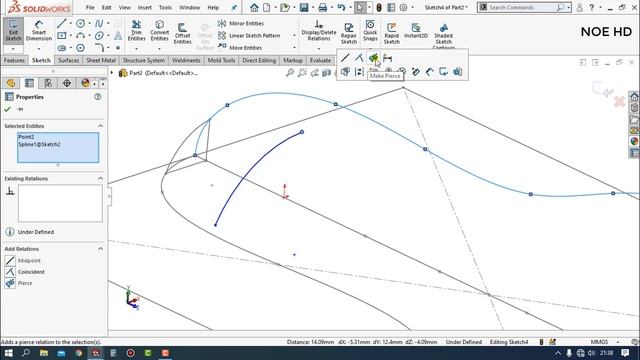This screenshot has width=640, height=360.
Task: Click the Offset Entities tool
Action: tap(182, 33)
